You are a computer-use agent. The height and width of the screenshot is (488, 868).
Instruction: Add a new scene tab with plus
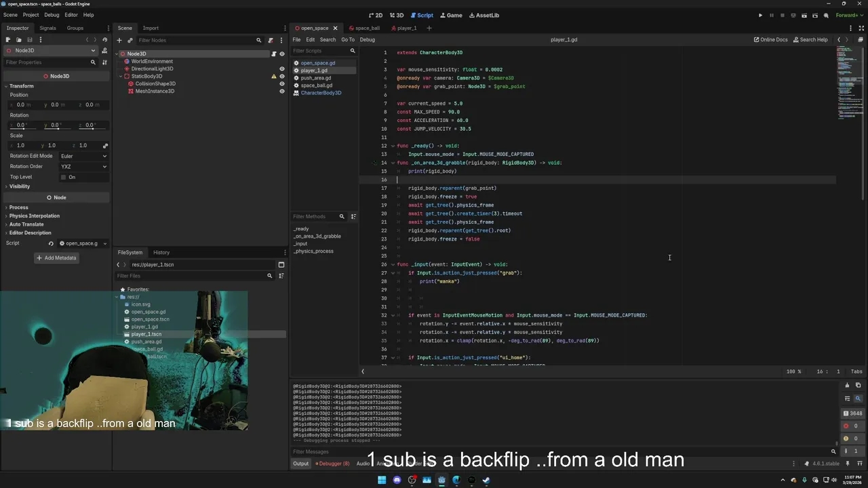[429, 28]
